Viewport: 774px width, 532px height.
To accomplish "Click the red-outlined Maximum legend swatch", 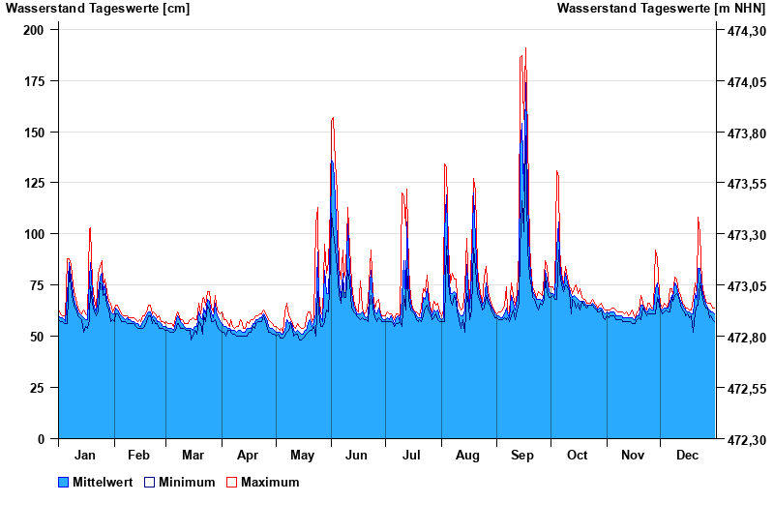I will (x=231, y=482).
